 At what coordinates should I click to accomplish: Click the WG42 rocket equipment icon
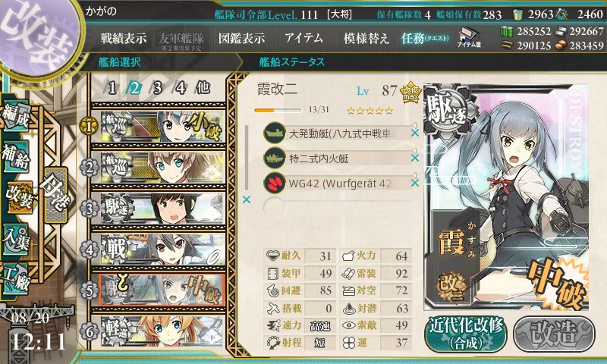tap(275, 184)
